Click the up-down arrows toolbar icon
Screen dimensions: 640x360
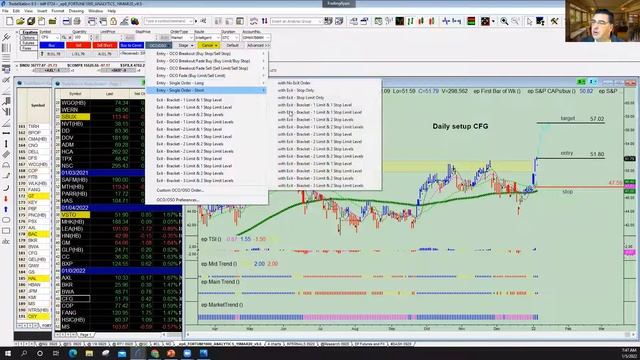(x=264, y=21)
